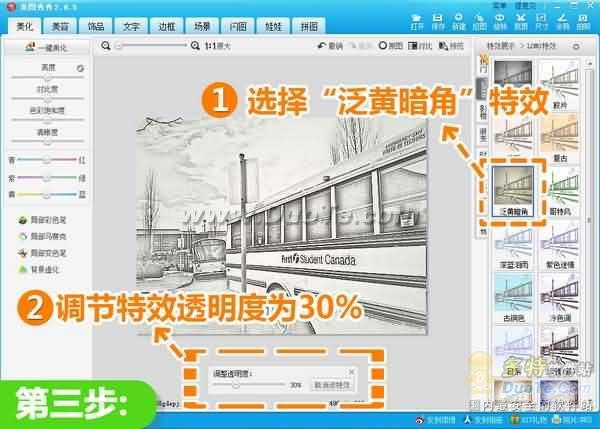Select the 背景虚化 tool
600x429 pixels.
coord(39,269)
